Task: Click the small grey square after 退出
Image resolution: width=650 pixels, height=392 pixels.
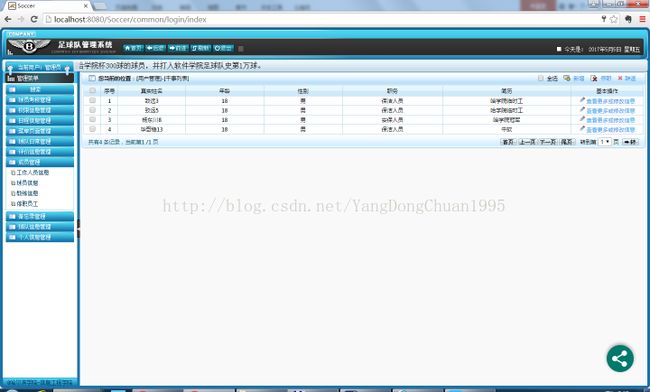Action: (241, 48)
